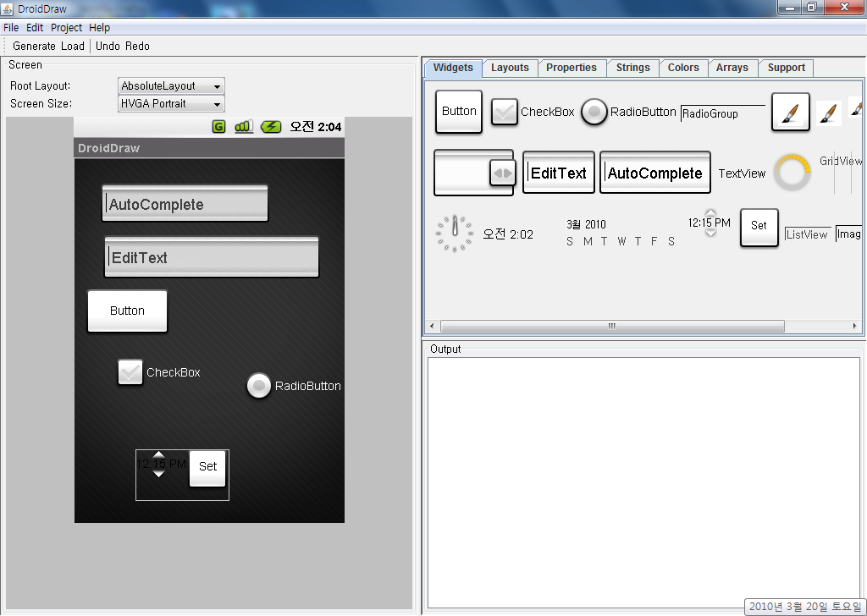Click inside the Output text area

click(x=643, y=482)
